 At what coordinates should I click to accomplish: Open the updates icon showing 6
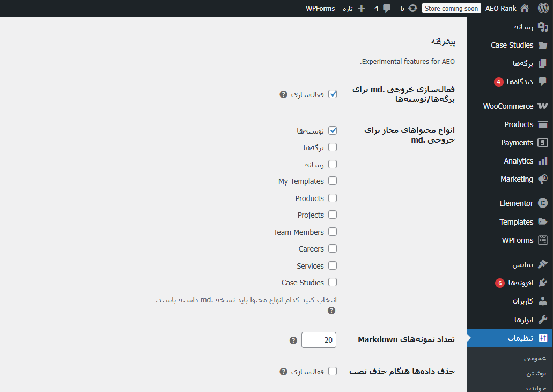click(x=412, y=8)
